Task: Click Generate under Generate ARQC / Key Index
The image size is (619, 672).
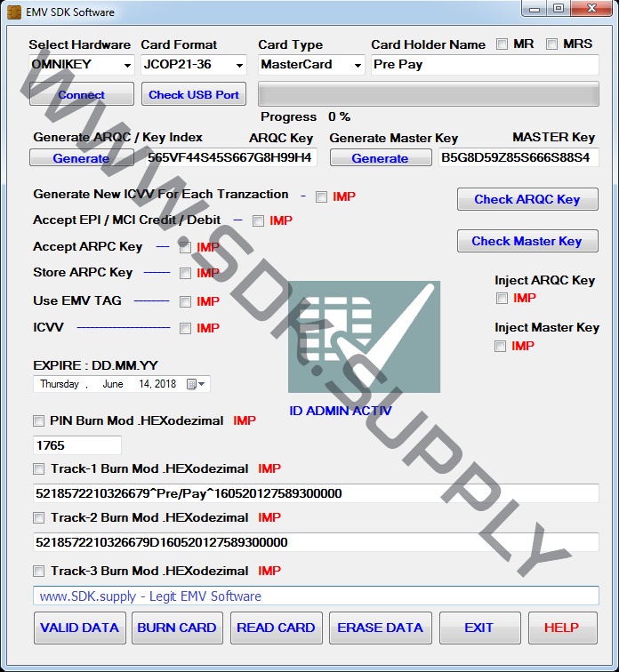Action: pos(82,157)
